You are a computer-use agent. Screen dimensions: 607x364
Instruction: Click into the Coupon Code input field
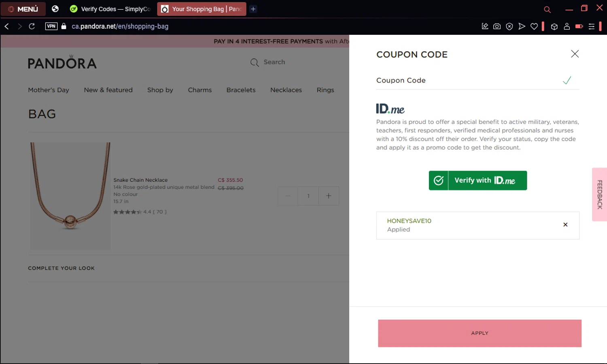[465, 80]
